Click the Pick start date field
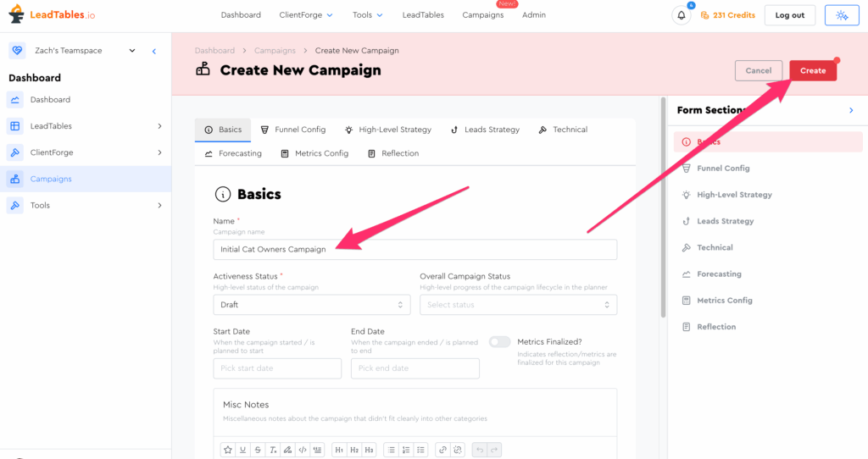868x459 pixels. click(277, 368)
